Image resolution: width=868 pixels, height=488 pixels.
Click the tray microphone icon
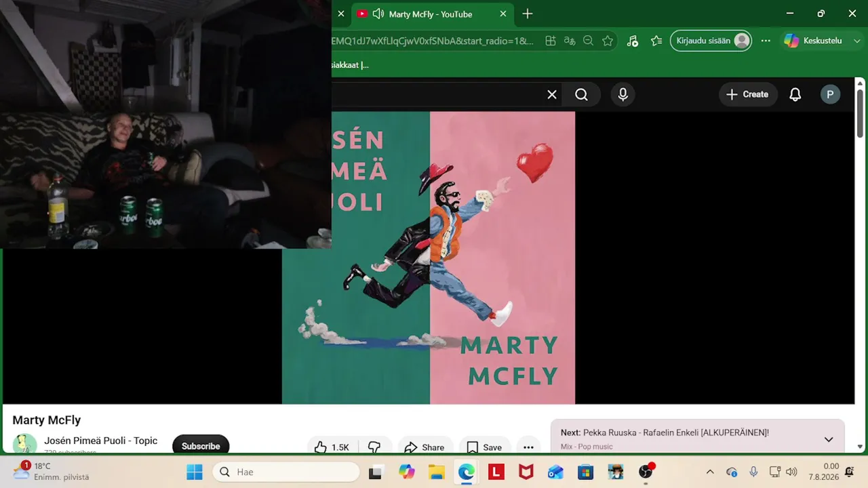pyautogui.click(x=753, y=472)
